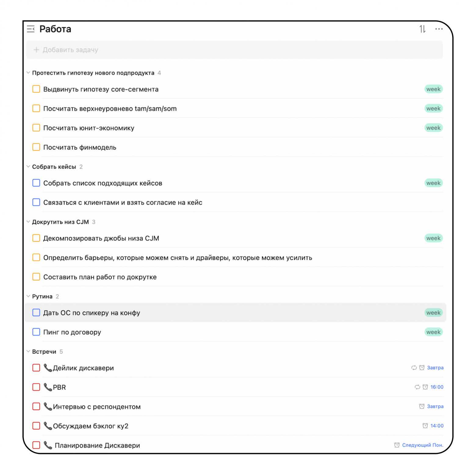
Task: Collapse the Встречи section chevron
Action: tap(28, 352)
